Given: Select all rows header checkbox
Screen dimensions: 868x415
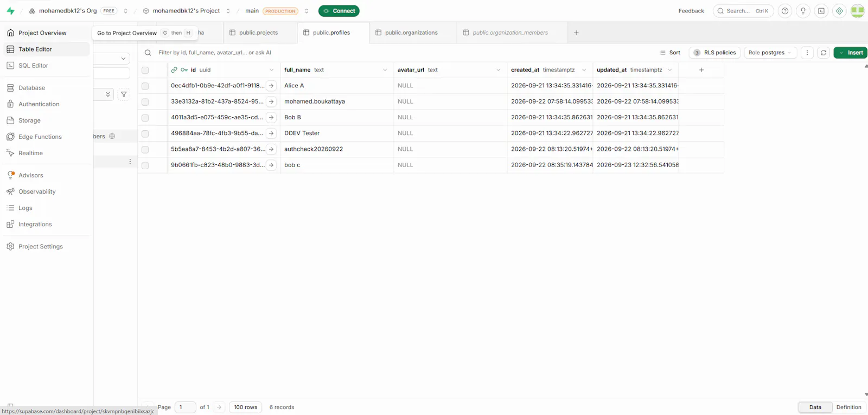Looking at the screenshot, I should pyautogui.click(x=145, y=70).
